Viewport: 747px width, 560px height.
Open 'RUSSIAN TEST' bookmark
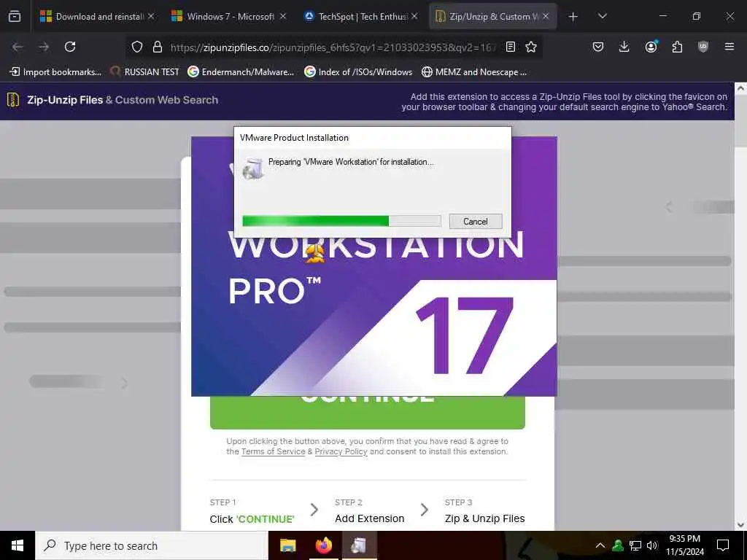(144, 72)
